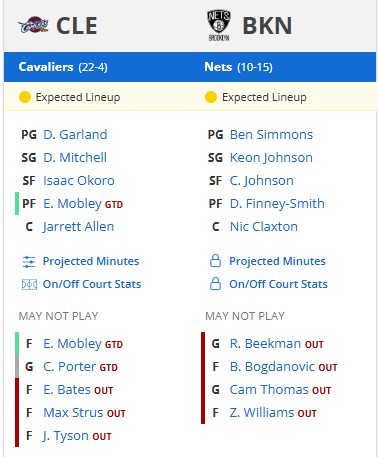Click the Cavaliers On/Off Court Stats court icon
The height and width of the screenshot is (457, 378).
coord(29,284)
